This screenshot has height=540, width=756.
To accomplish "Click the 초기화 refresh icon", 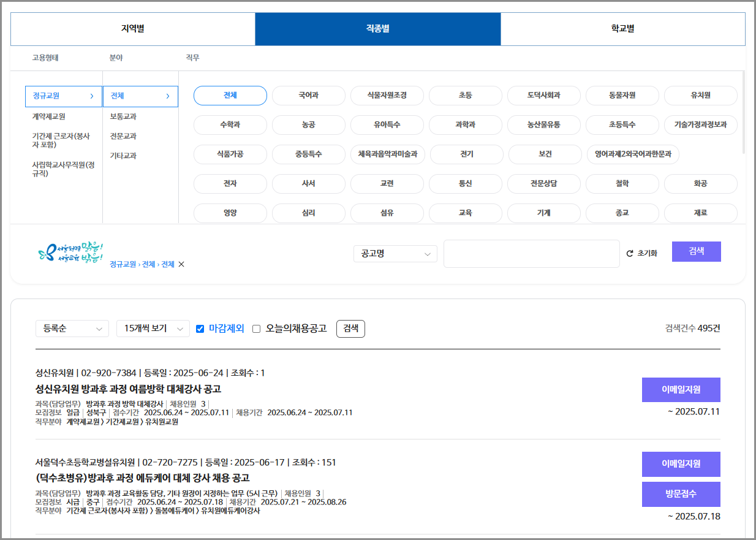I will coord(630,251).
